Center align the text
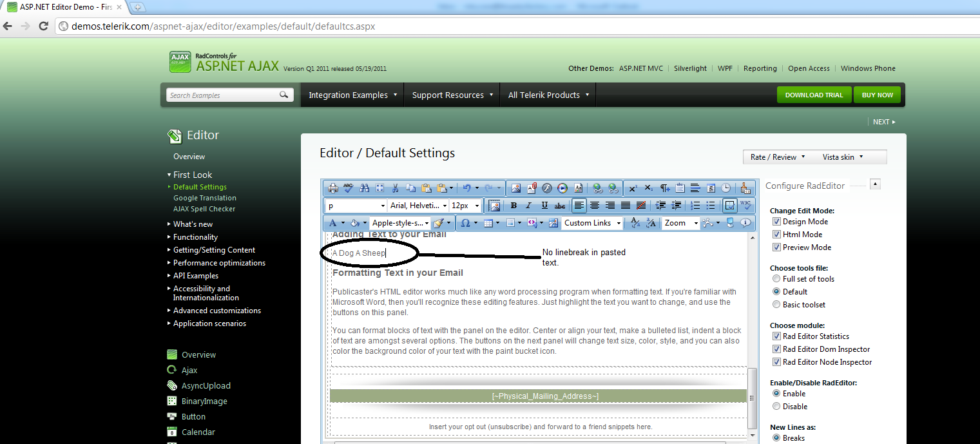980x444 pixels. click(x=594, y=206)
